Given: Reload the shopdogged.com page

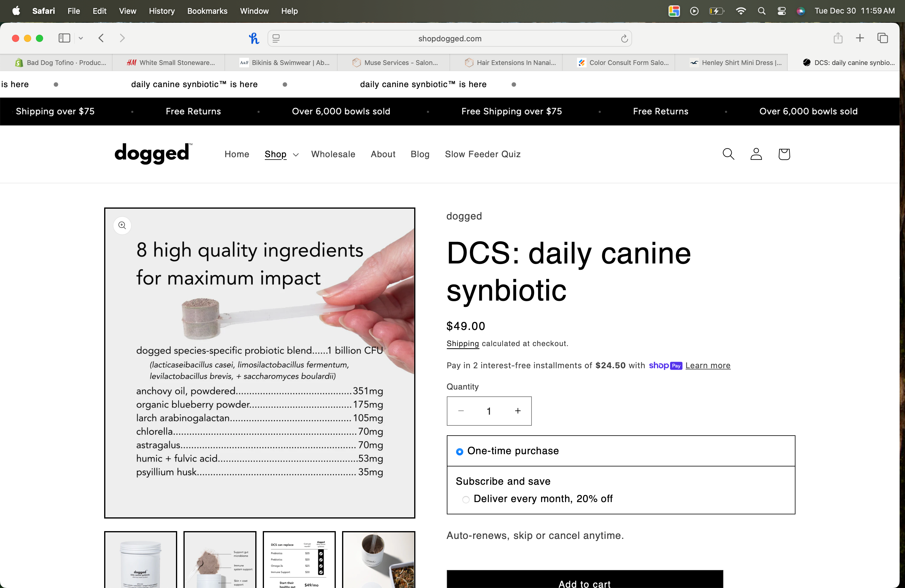Looking at the screenshot, I should tap(624, 38).
